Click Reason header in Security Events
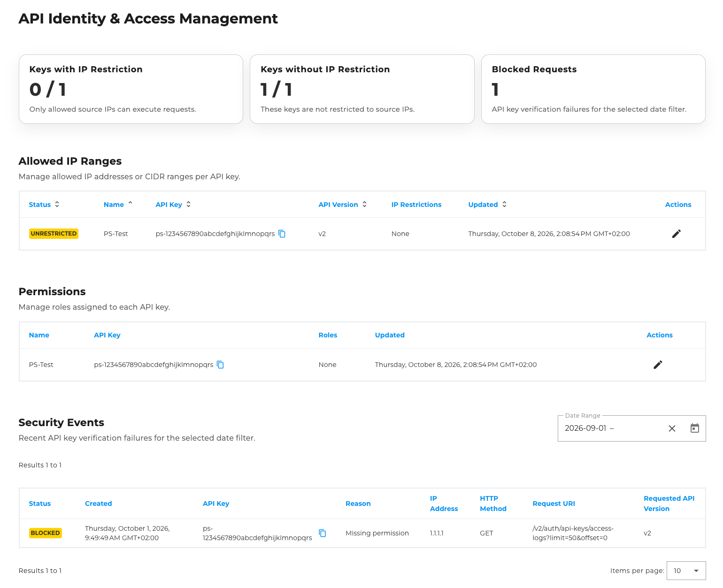723x588 pixels. tap(358, 504)
